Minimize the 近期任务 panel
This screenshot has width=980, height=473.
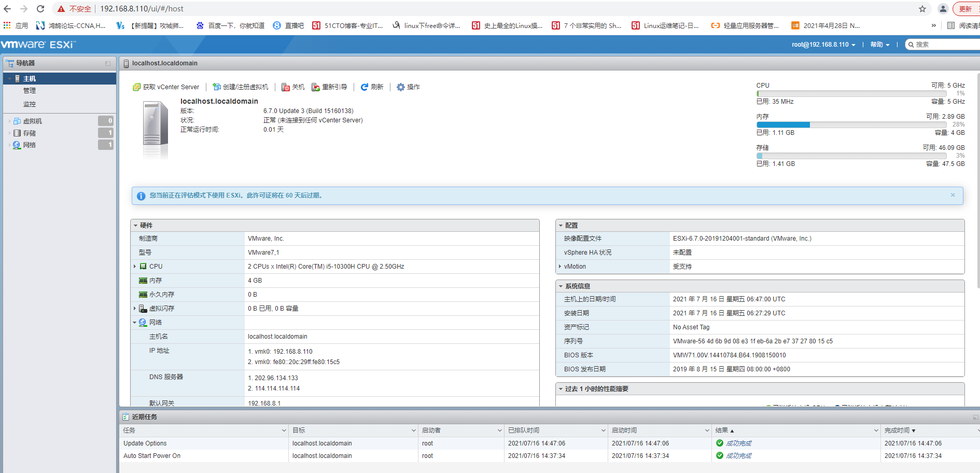975,417
